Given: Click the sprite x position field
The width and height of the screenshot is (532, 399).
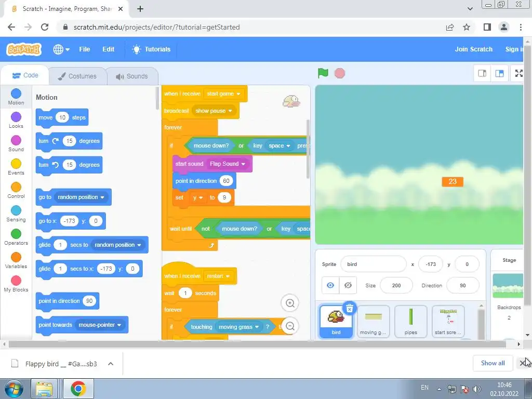Looking at the screenshot, I should [x=431, y=264].
